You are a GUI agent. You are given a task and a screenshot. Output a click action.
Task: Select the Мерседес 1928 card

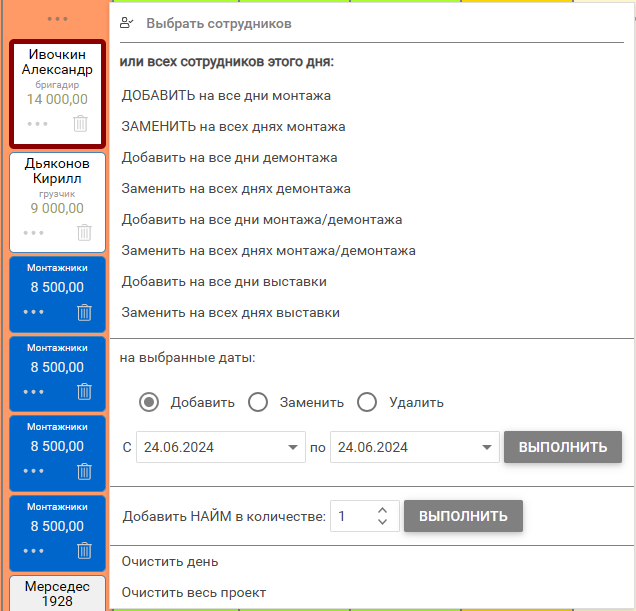pos(57,593)
